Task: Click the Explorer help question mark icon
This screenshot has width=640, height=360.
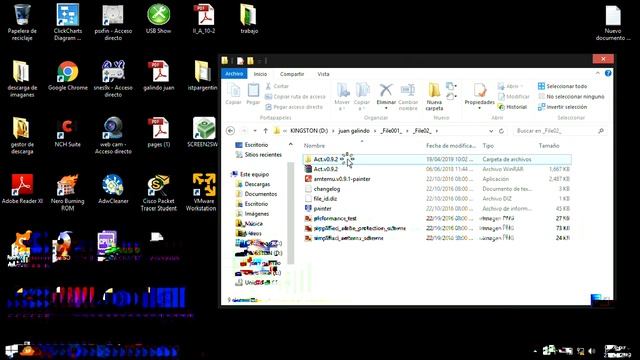Action: pos(608,73)
